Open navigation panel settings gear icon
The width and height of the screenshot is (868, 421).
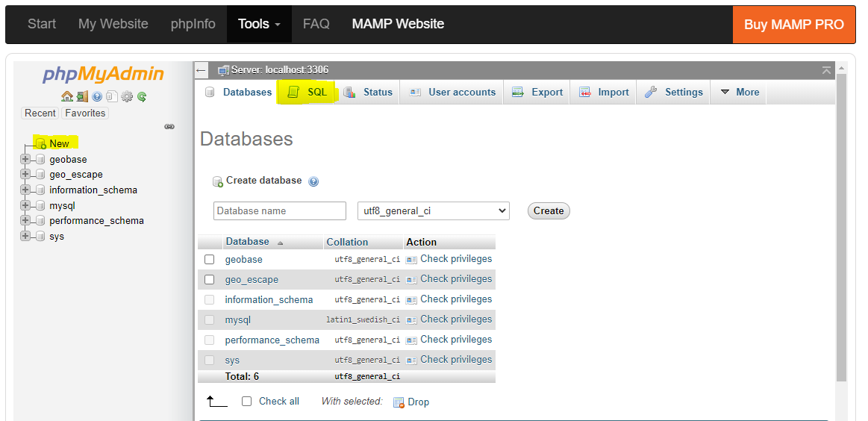pos(127,97)
